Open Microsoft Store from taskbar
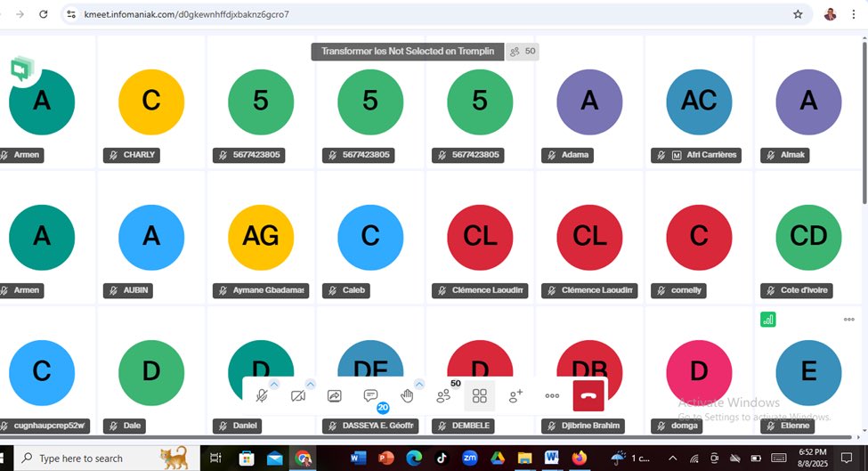The height and width of the screenshot is (471, 868). click(247, 459)
